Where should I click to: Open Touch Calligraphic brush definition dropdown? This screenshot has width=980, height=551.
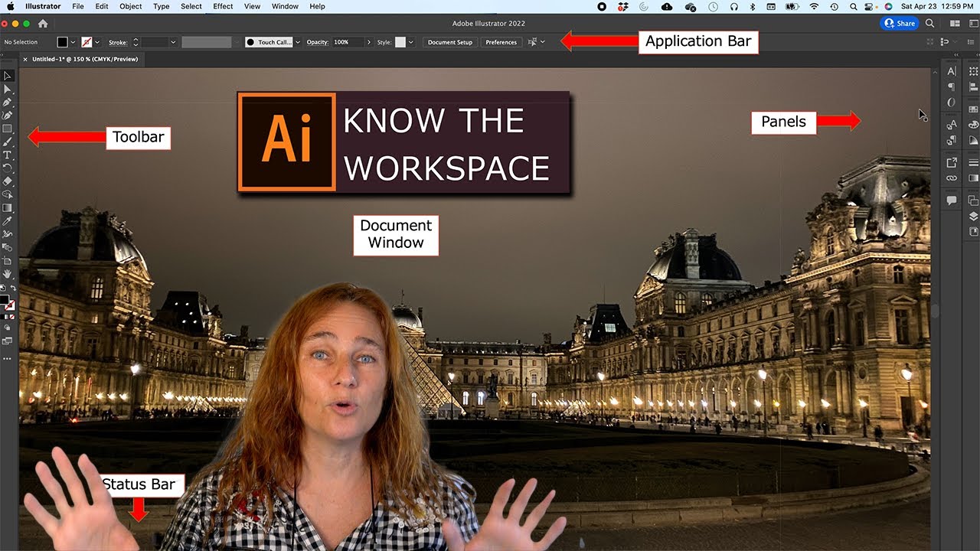298,42
